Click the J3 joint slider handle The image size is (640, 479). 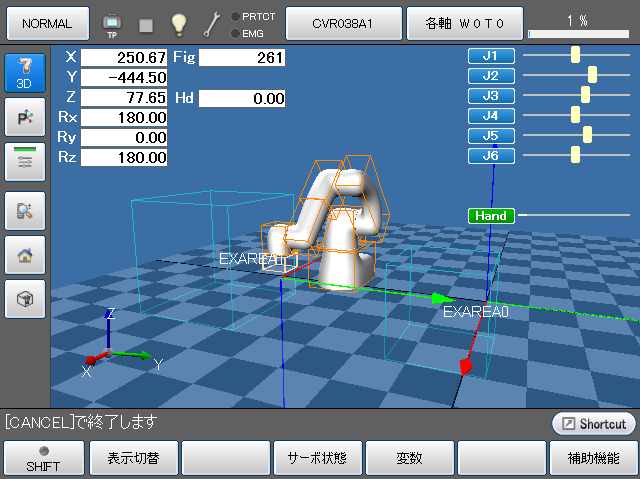pyautogui.click(x=586, y=95)
